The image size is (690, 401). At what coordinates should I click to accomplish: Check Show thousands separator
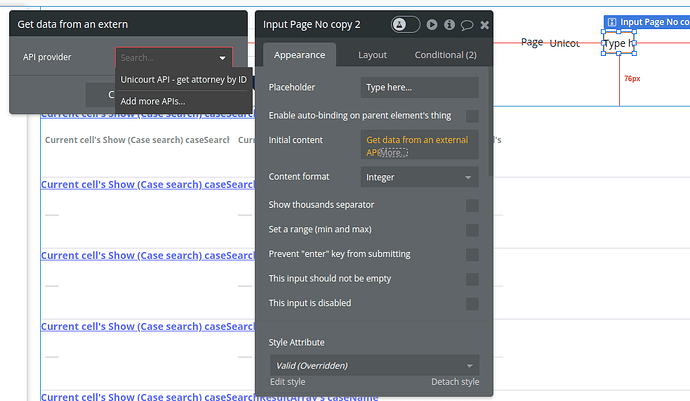pyautogui.click(x=472, y=205)
